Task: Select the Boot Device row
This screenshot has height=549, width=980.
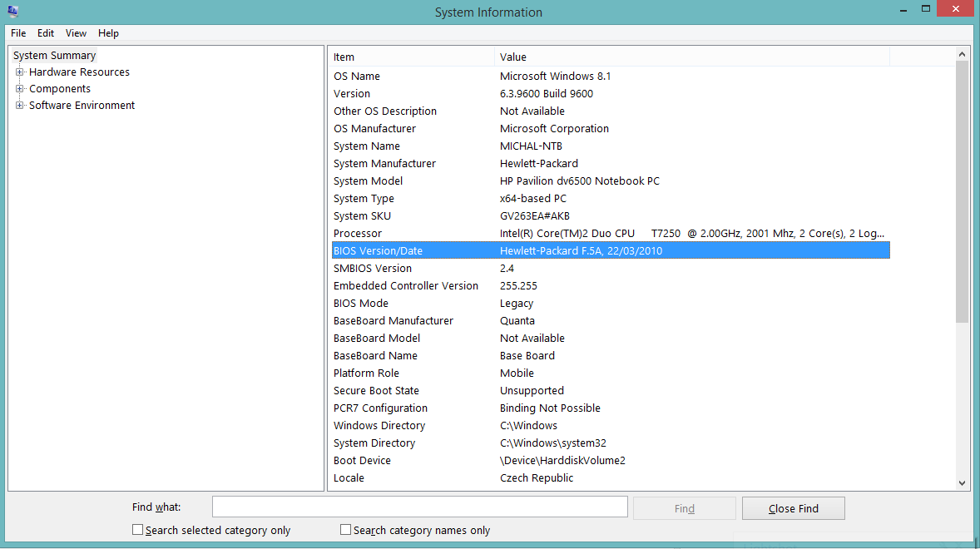Action: [611, 461]
